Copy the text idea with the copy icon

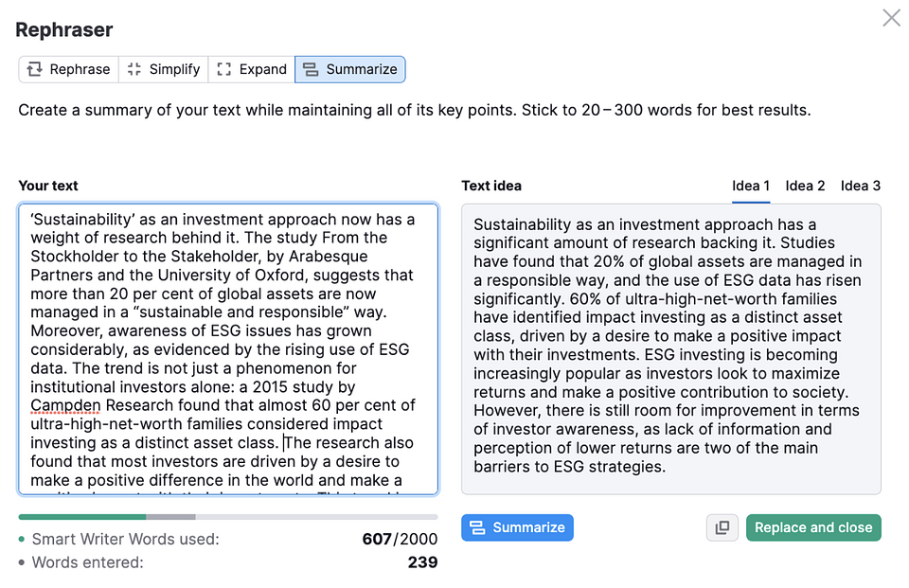tap(722, 527)
